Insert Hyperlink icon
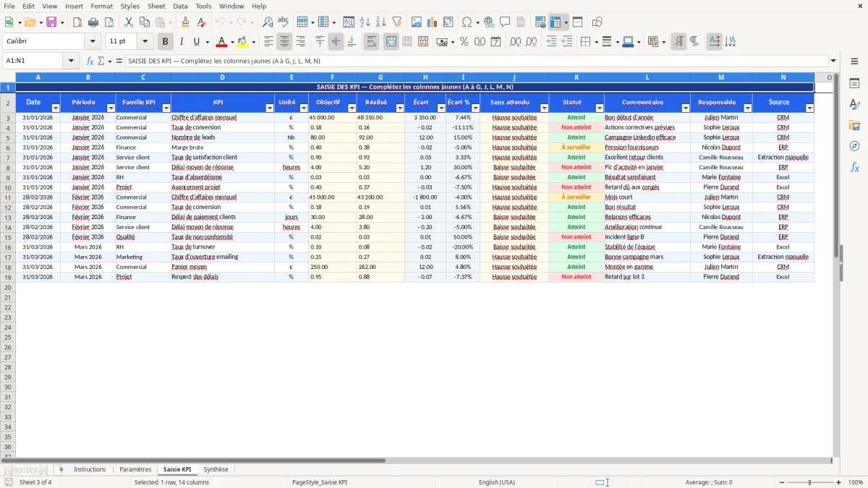This screenshot has width=868, height=488. pos(490,22)
